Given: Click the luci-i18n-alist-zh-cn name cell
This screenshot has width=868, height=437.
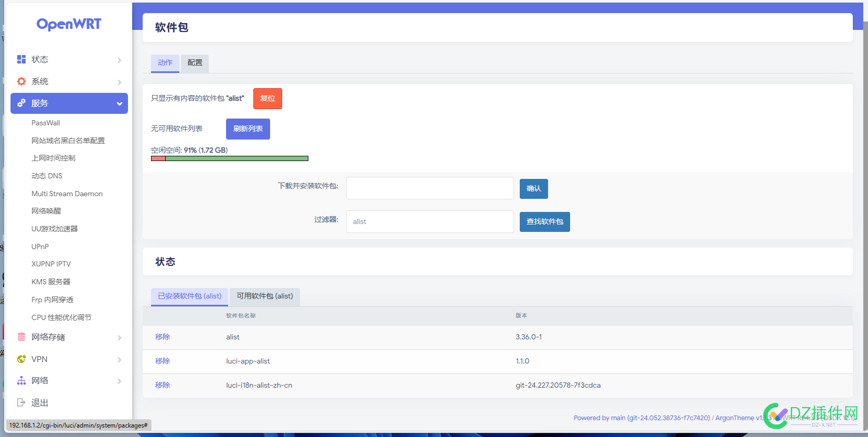Looking at the screenshot, I should pos(259,385).
